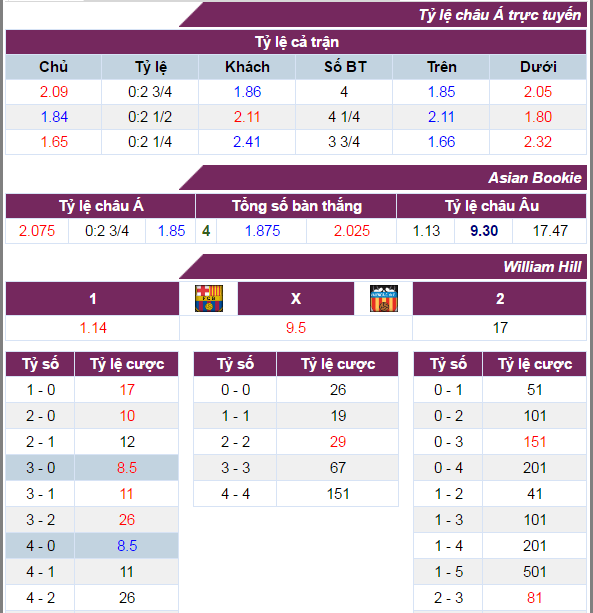Image resolution: width=593 pixels, height=613 pixels.
Task: Click the Tỷ lệ châu Âu column header
Action: (492, 206)
